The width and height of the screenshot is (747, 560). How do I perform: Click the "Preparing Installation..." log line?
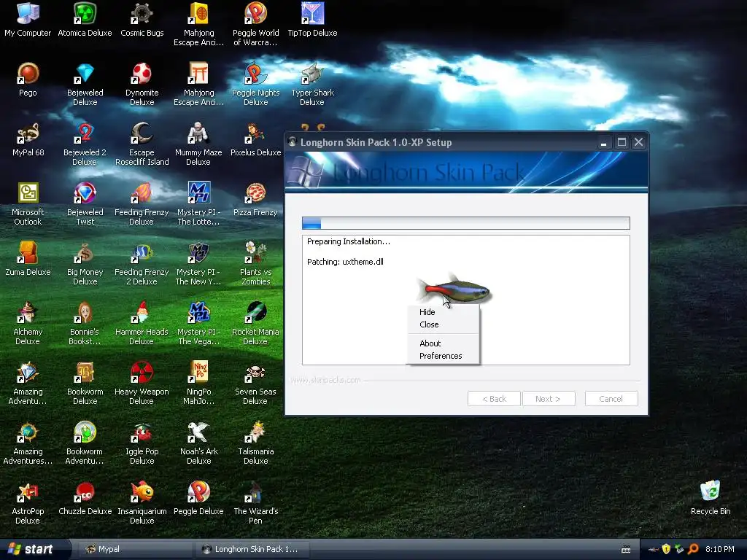348,241
